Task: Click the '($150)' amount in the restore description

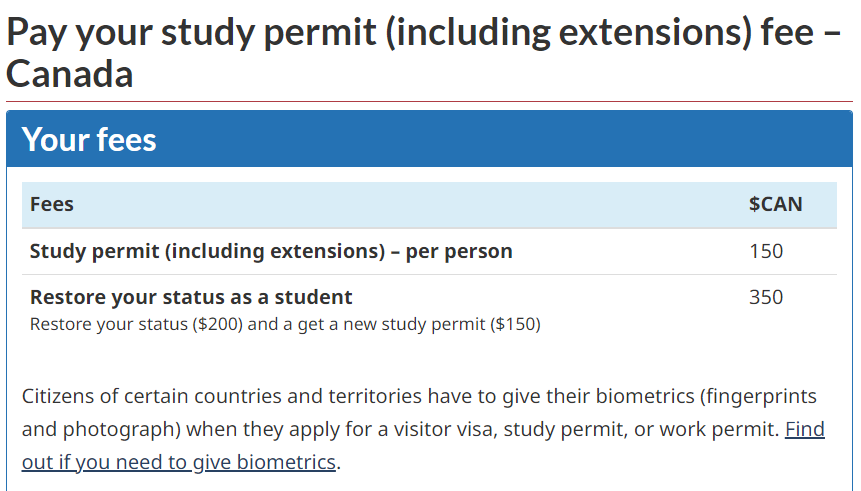Action: pos(516,324)
